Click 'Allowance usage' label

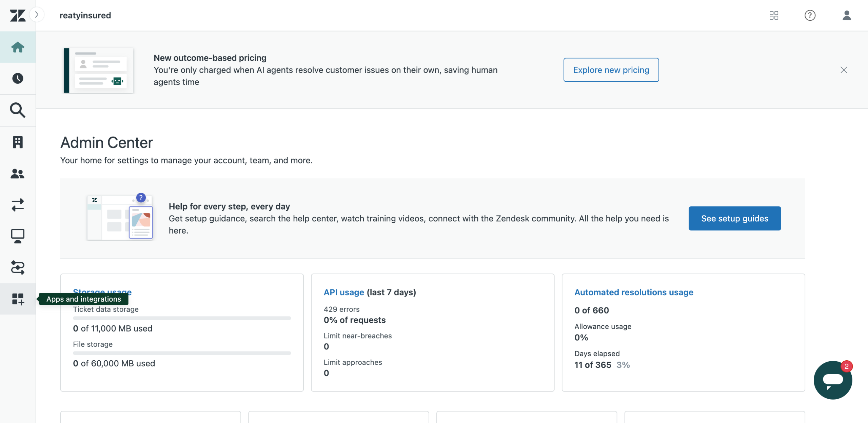click(603, 326)
